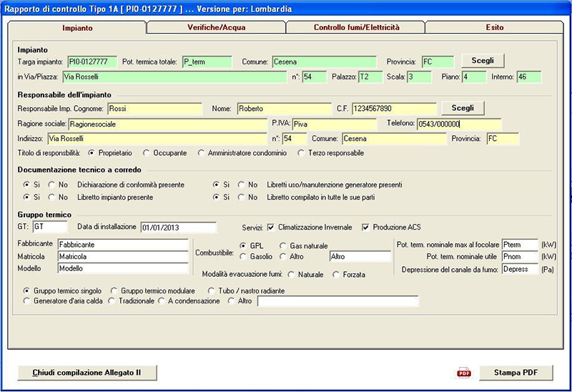The width and height of the screenshot is (572, 392).
Task: Click the Telefono input field
Action: (458, 124)
